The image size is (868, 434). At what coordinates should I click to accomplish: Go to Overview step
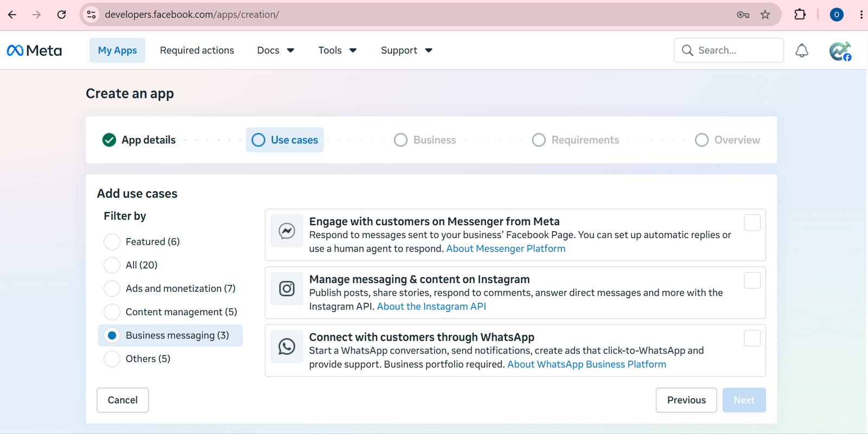point(727,140)
